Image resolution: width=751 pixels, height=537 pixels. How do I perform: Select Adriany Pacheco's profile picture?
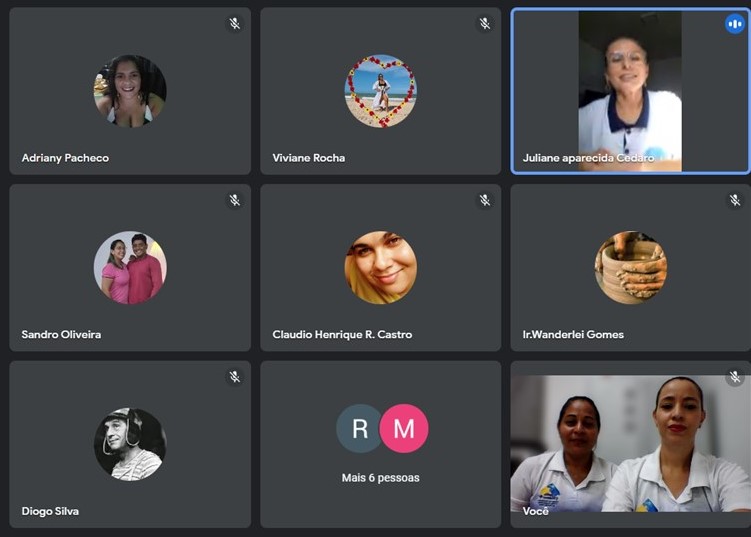point(130,91)
